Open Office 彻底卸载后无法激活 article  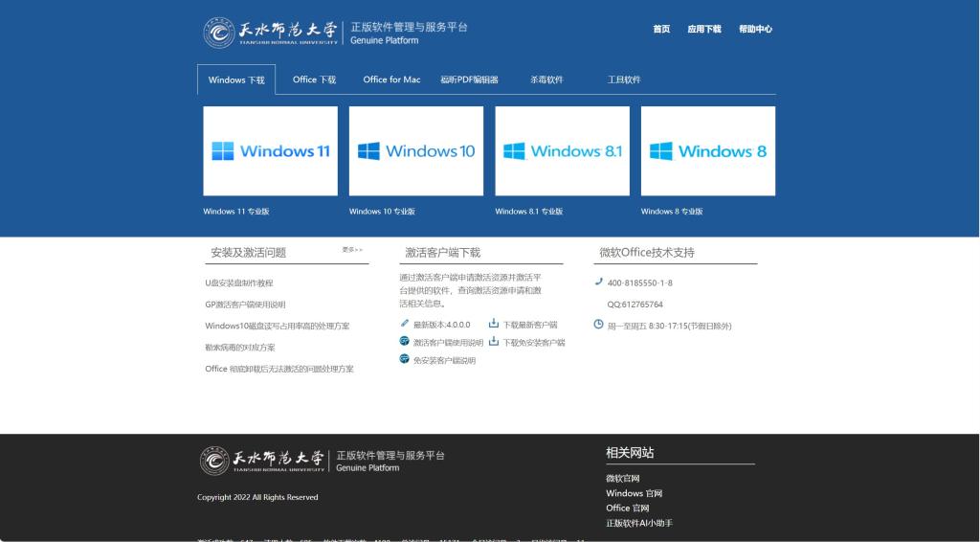(278, 369)
